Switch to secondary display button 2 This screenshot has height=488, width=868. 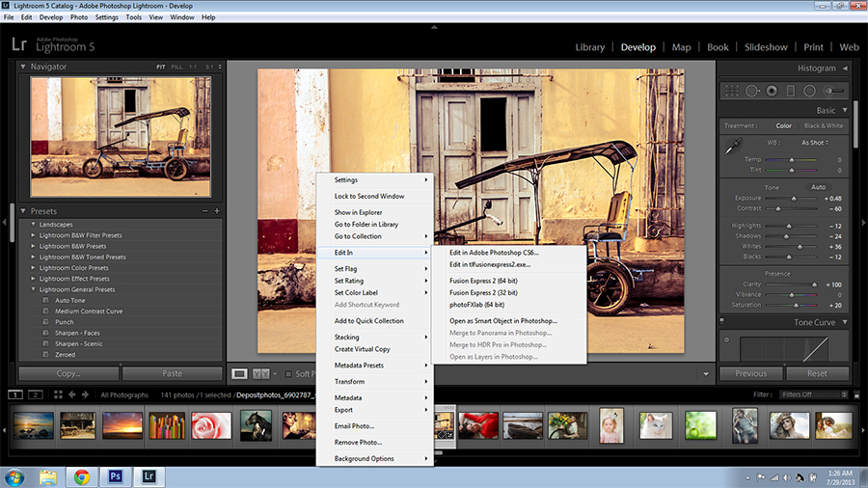pos(36,394)
